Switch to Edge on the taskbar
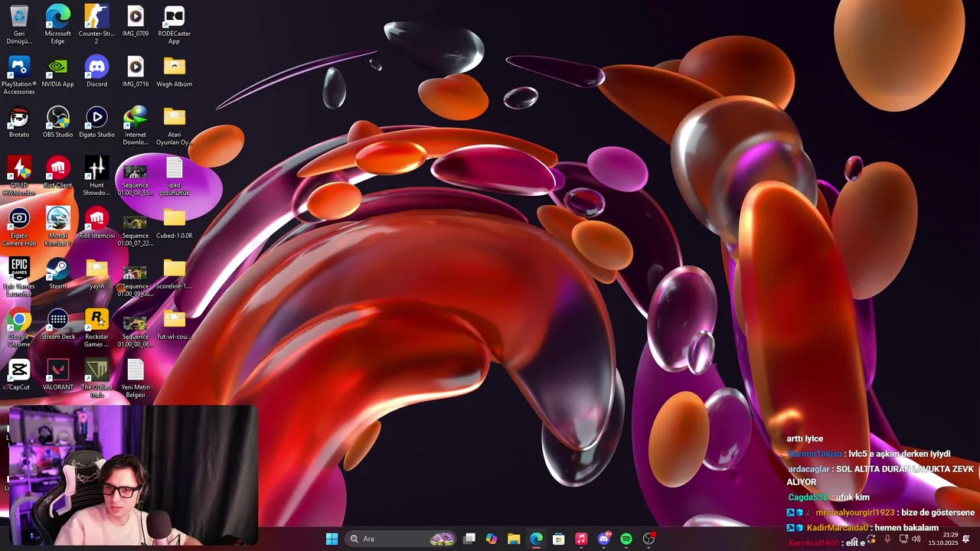This screenshot has width=980, height=551. 537,539
